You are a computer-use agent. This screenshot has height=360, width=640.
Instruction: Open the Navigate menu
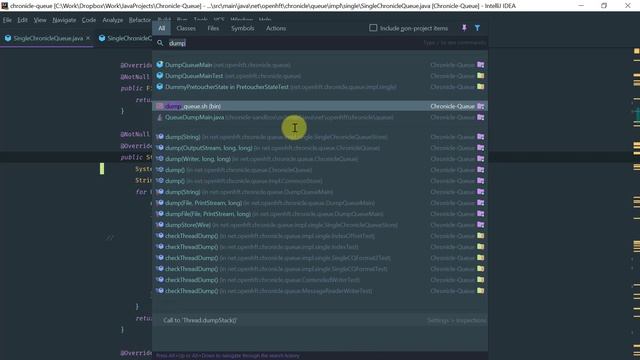pos(64,20)
